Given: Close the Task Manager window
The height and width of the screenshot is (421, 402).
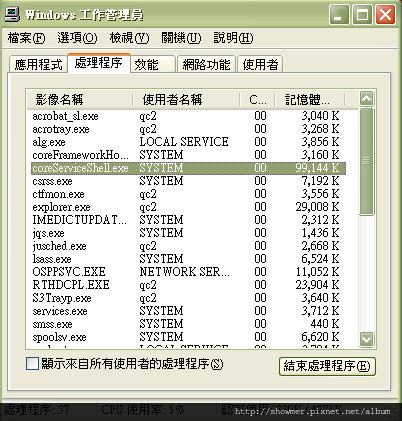Looking at the screenshot, I should pos(386,14).
